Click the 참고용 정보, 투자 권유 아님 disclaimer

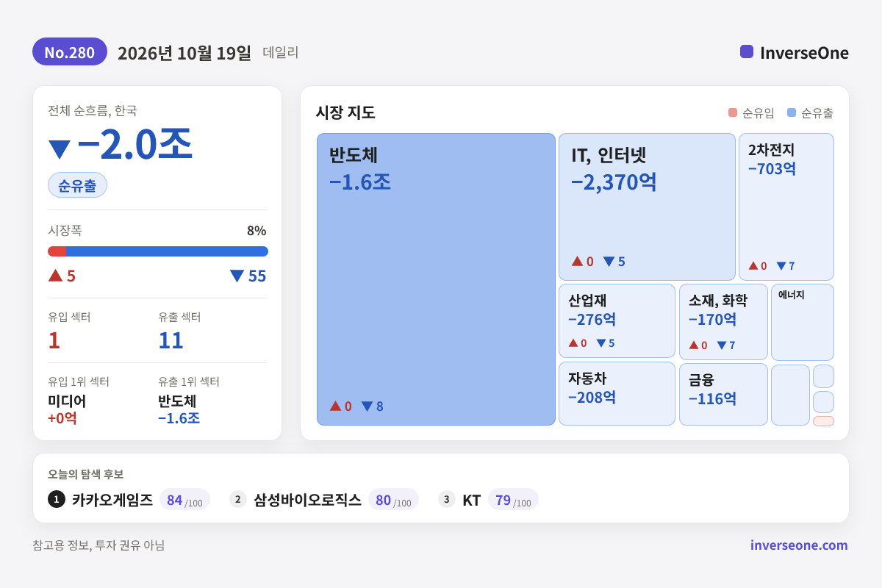(98, 545)
